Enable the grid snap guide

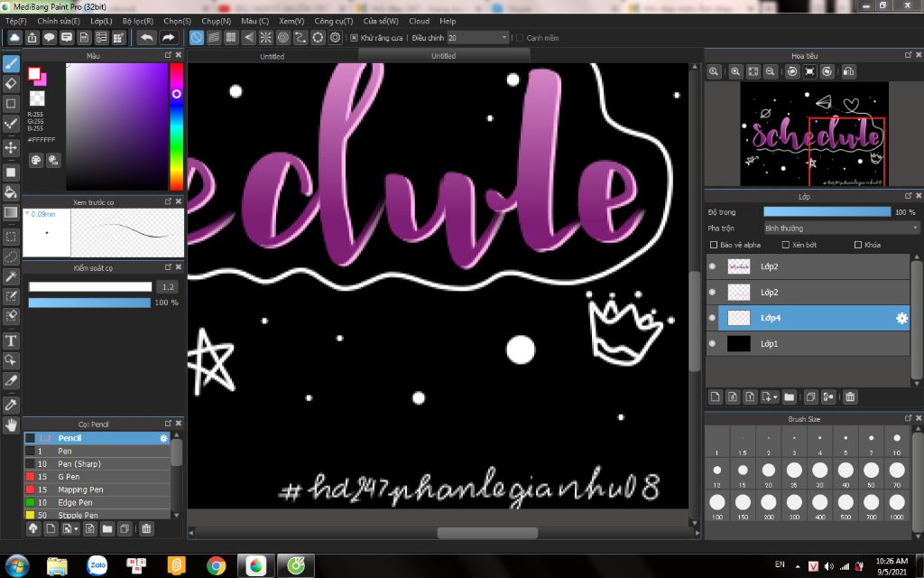coord(231,38)
